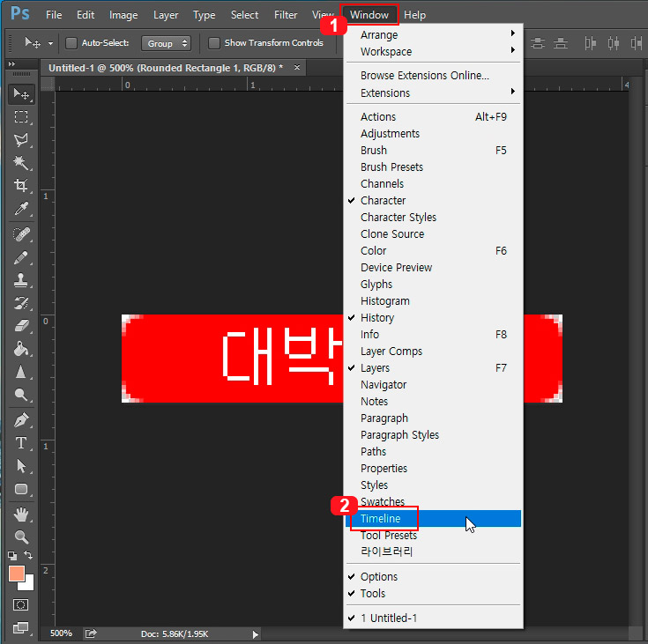Viewport: 648px width, 644px height.
Task: Select the Eraser tool
Action: [x=21, y=326]
